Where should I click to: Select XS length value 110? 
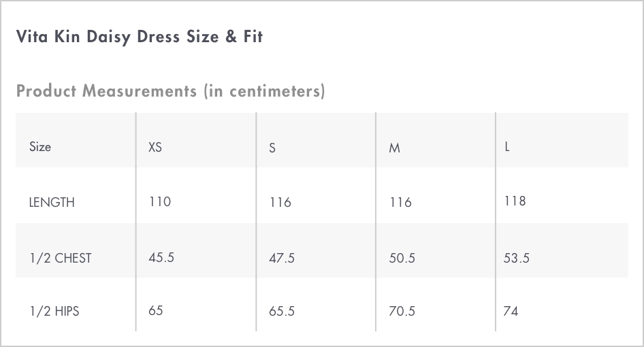pyautogui.click(x=160, y=201)
